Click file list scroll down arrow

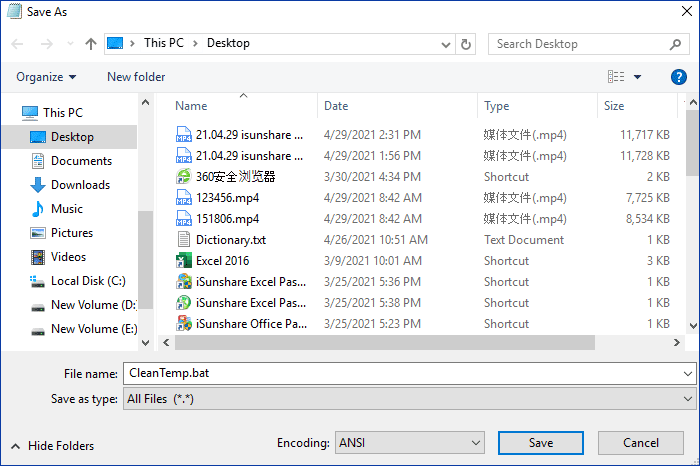(693, 326)
